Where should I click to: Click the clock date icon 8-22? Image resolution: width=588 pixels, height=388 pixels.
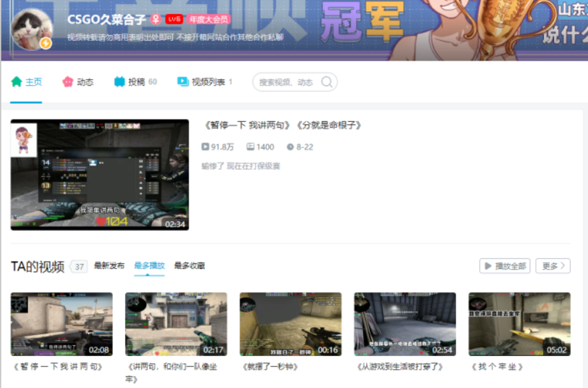click(x=290, y=147)
